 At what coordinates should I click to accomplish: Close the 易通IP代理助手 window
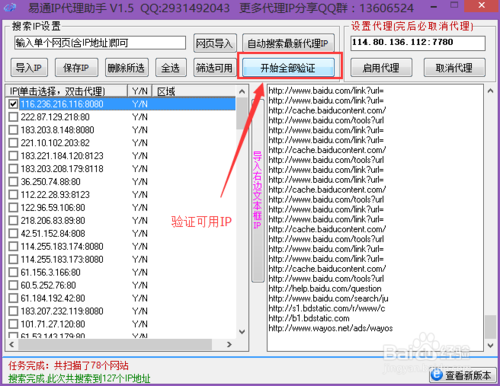481,6
